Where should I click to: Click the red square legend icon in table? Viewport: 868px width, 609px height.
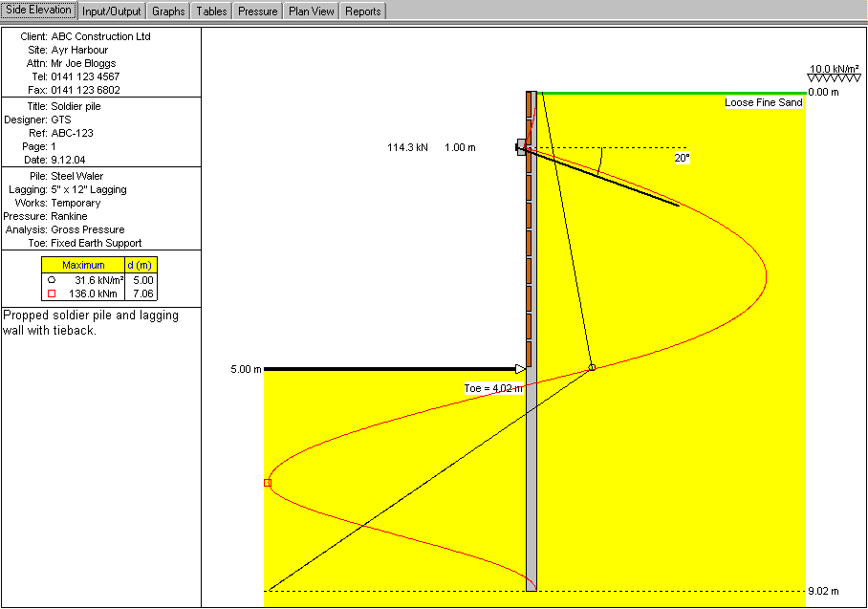point(51,294)
